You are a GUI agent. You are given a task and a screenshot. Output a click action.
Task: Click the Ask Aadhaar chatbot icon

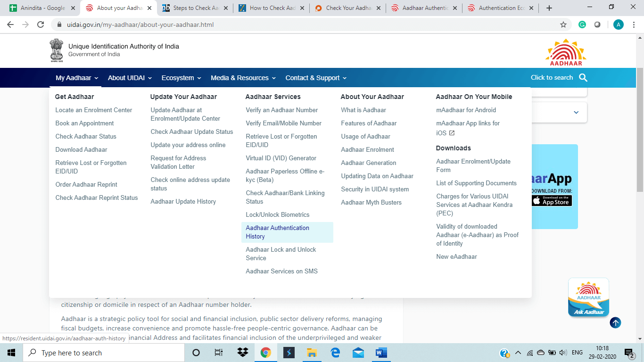click(x=588, y=297)
